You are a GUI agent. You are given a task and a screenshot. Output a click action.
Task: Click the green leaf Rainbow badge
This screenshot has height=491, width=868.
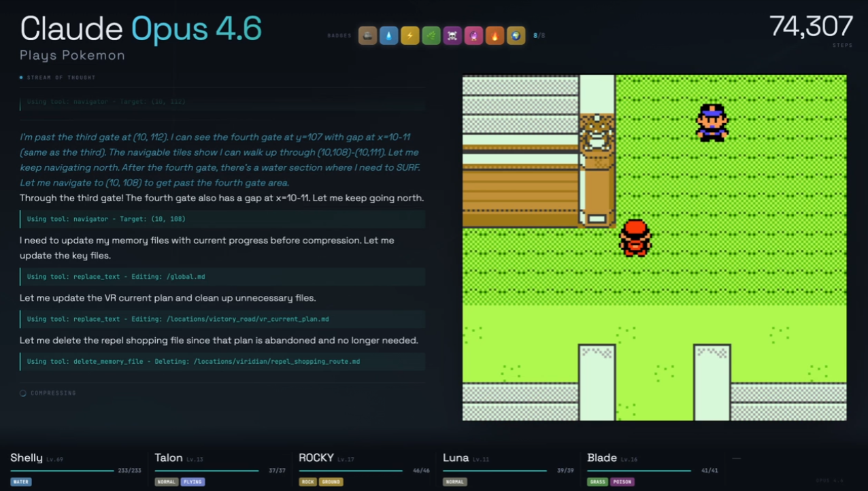431,35
